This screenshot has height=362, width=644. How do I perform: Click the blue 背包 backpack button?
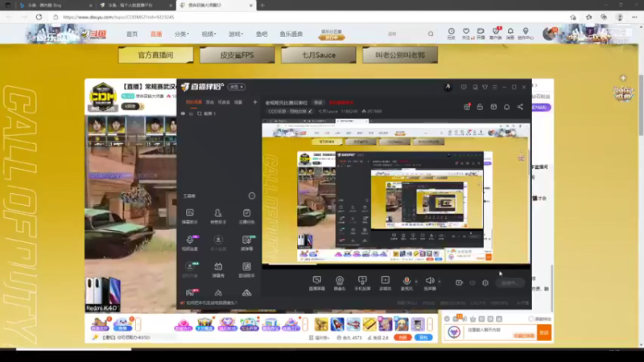point(423,337)
